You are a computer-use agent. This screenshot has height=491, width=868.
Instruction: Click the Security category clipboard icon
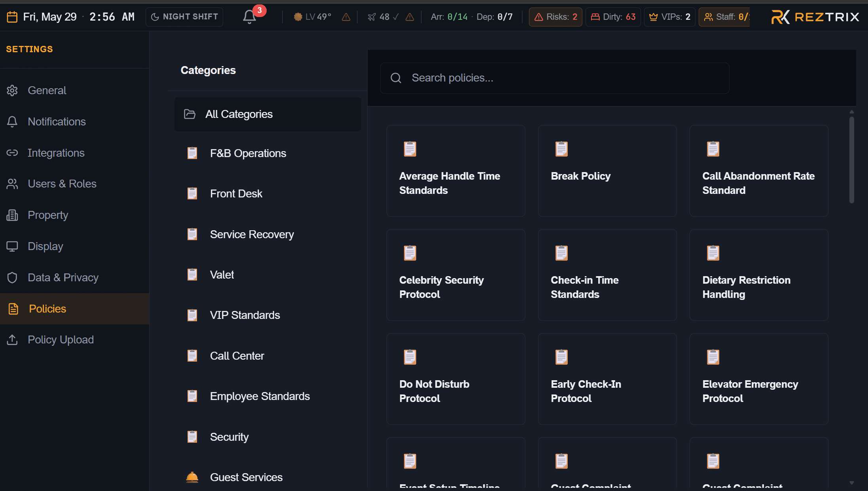[192, 437]
